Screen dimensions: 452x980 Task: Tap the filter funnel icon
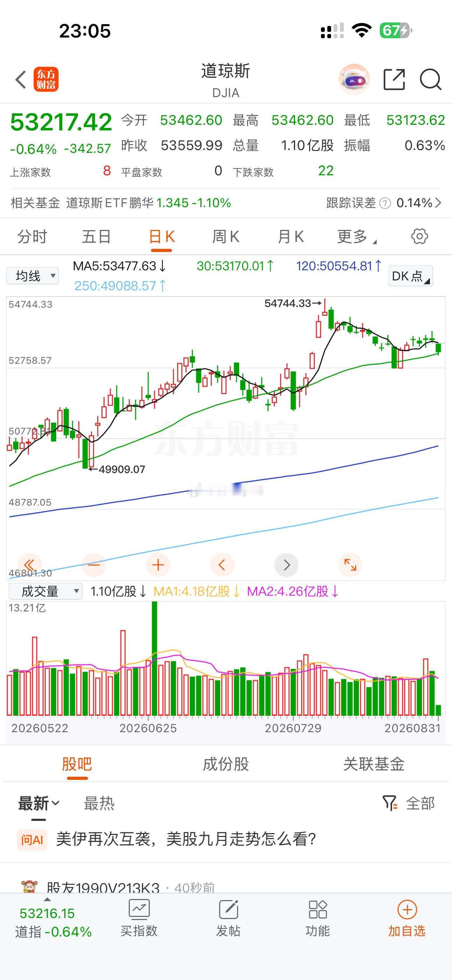pos(390,803)
